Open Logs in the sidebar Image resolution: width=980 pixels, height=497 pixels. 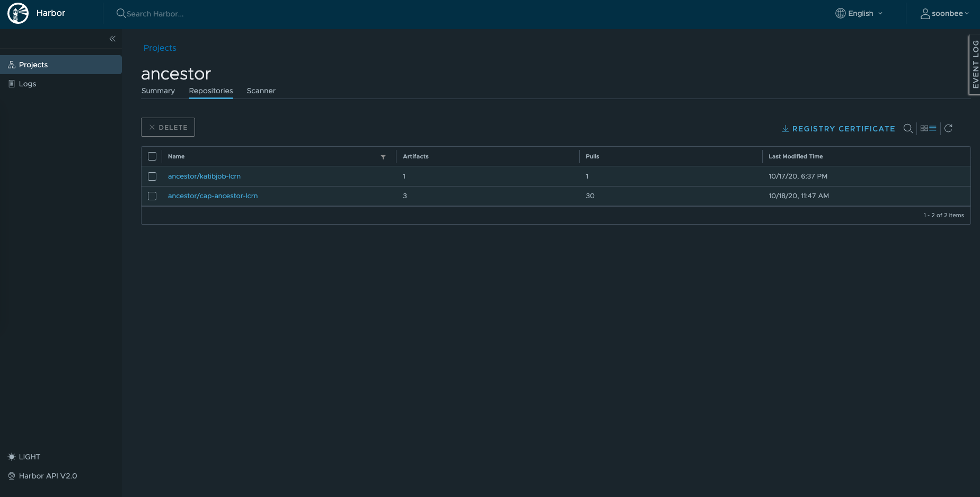61,84
